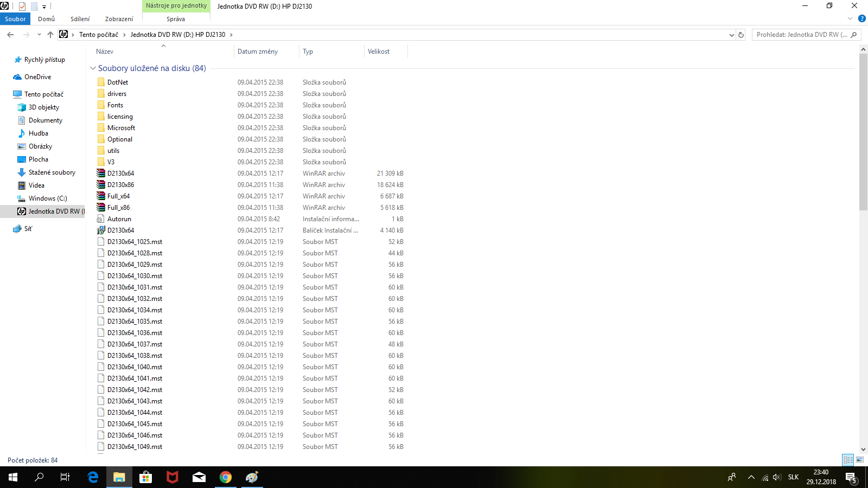Viewport: 868px width, 488px height.
Task: Click the Back navigation arrow
Action: [x=10, y=35]
